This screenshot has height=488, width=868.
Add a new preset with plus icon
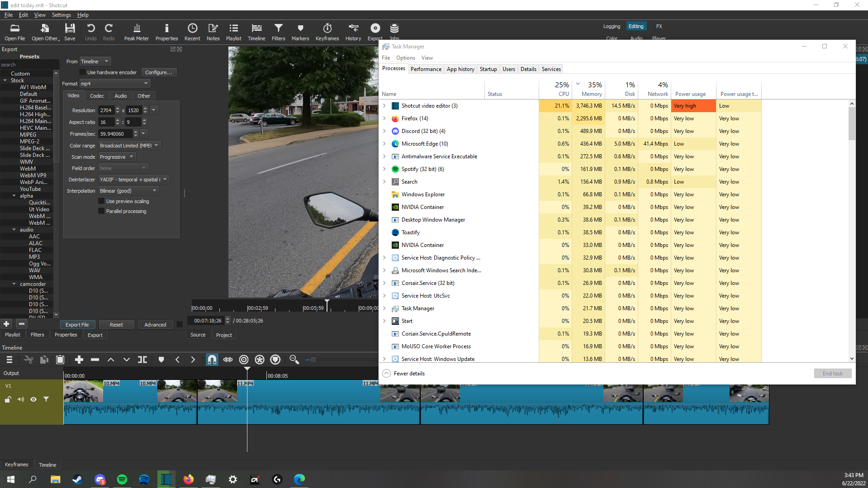click(6, 324)
